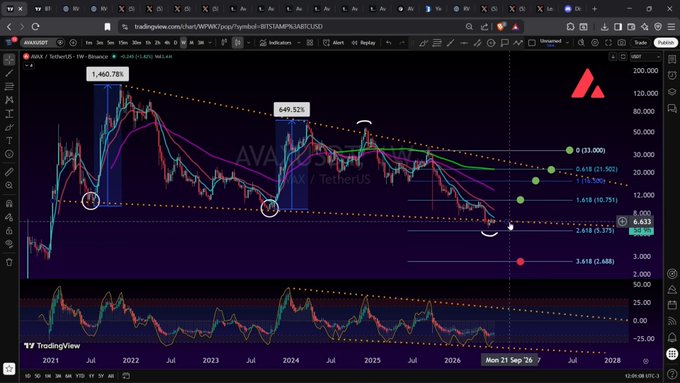Open the indicator templates grid icon

[x=310, y=43]
